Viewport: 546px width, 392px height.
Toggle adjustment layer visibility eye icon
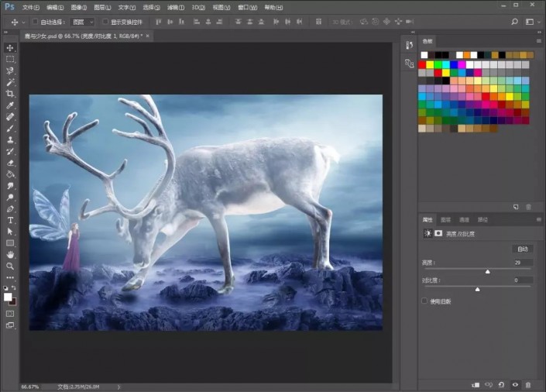click(515, 385)
